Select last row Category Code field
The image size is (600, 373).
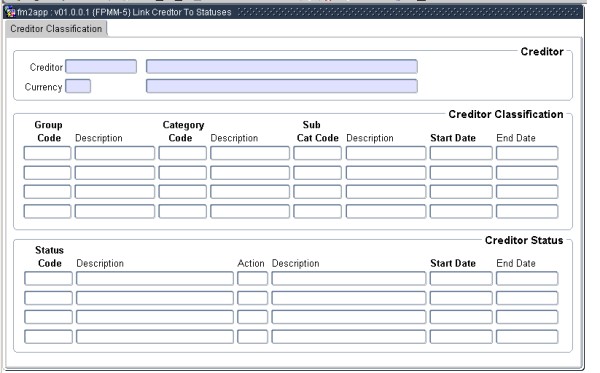point(183,211)
